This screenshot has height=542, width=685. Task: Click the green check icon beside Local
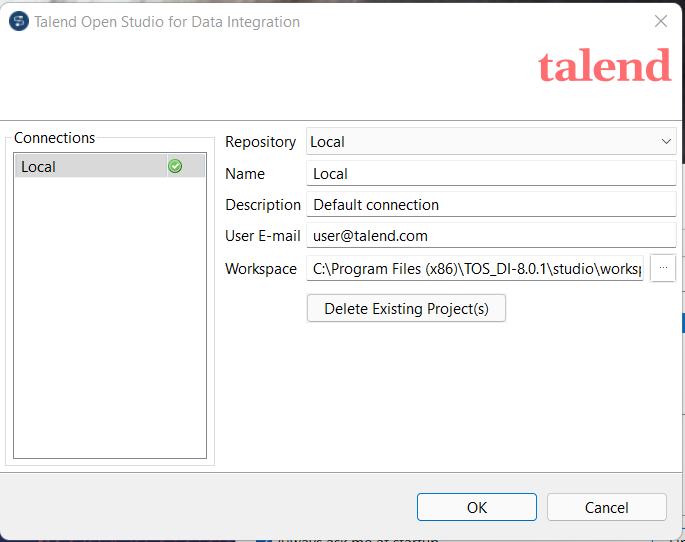click(175, 166)
